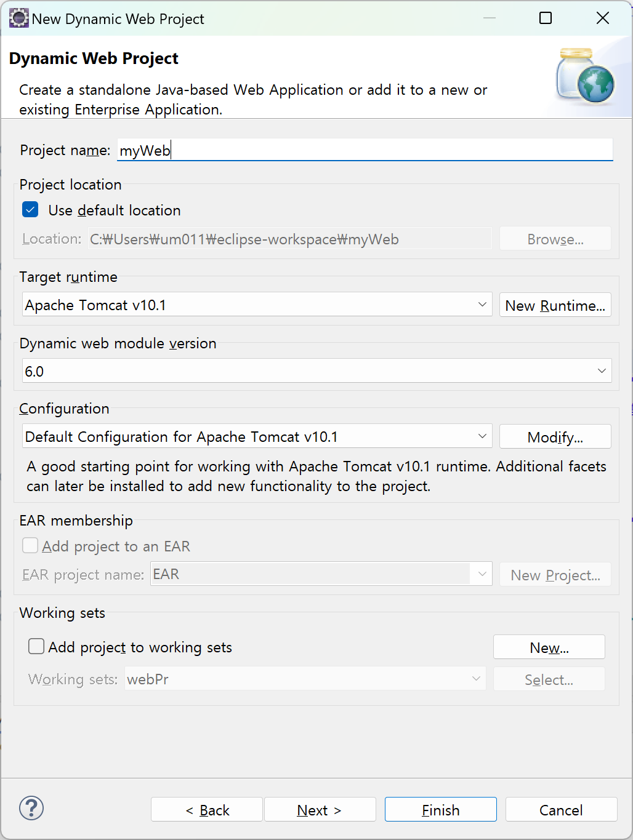Minimize the wizard dialog window

(490, 18)
